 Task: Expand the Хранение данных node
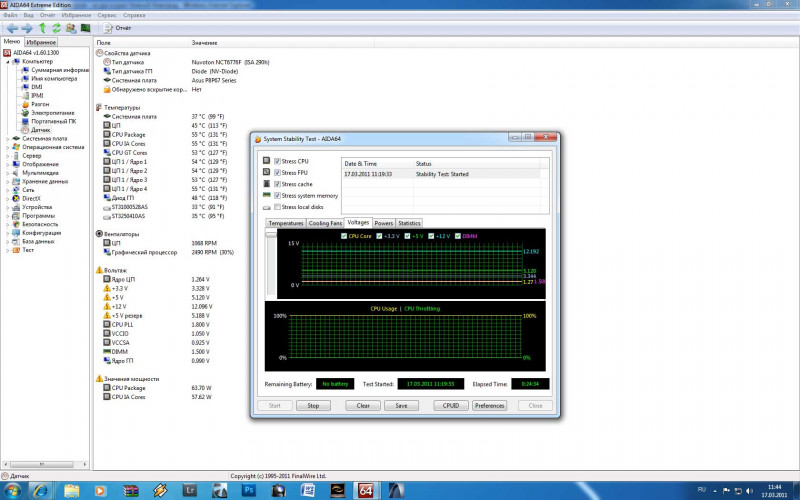point(8,182)
